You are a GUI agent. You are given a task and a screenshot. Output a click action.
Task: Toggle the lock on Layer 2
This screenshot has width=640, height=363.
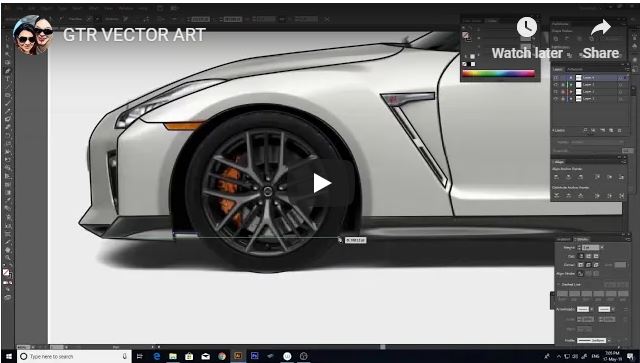coord(563,92)
